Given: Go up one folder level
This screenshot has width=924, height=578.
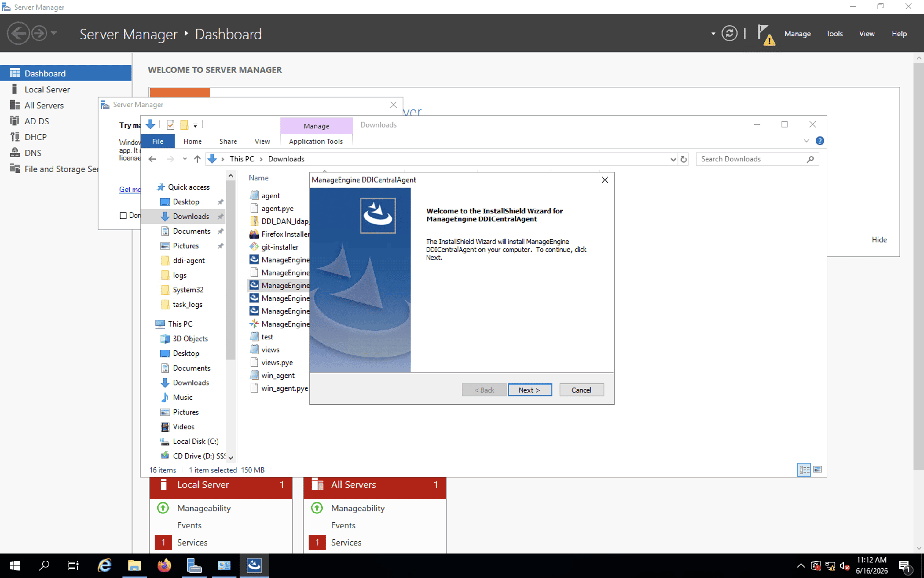Looking at the screenshot, I should click(x=197, y=159).
